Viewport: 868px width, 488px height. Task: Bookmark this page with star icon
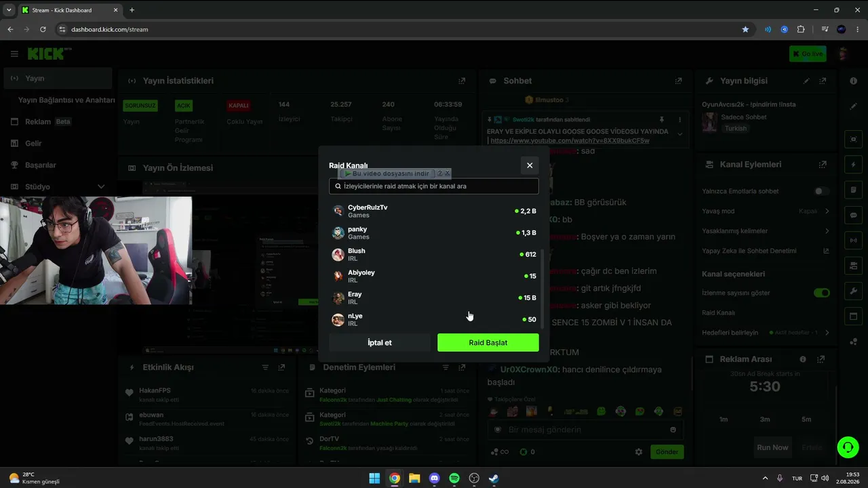click(x=745, y=29)
